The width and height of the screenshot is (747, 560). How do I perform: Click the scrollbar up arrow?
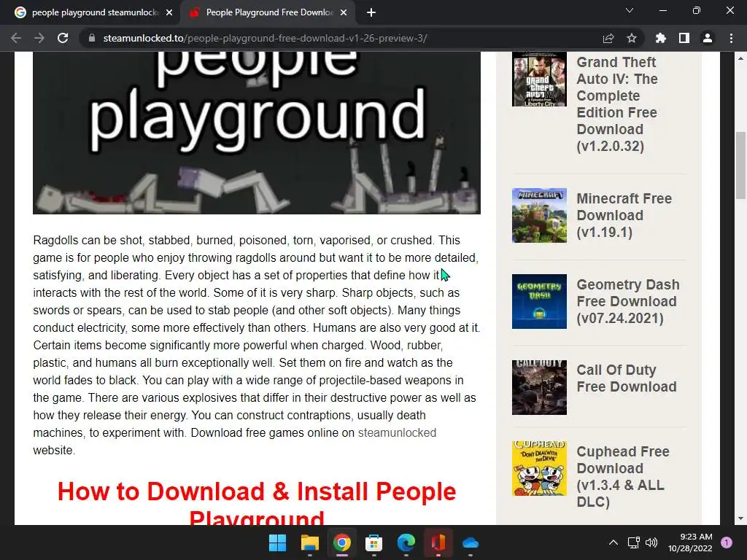740,59
